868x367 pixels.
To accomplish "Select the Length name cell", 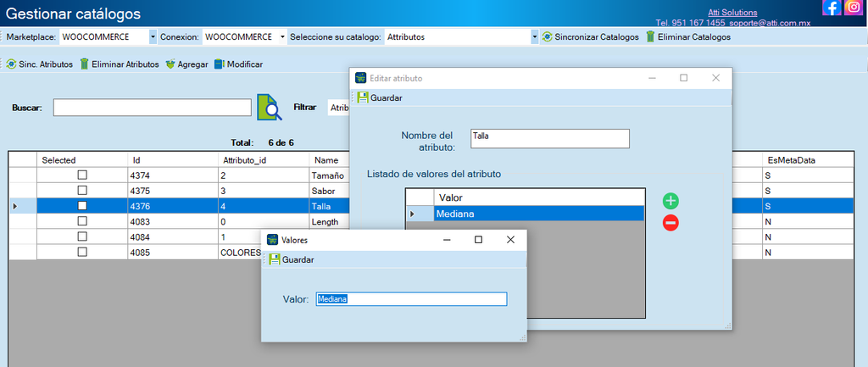I will coord(330,221).
